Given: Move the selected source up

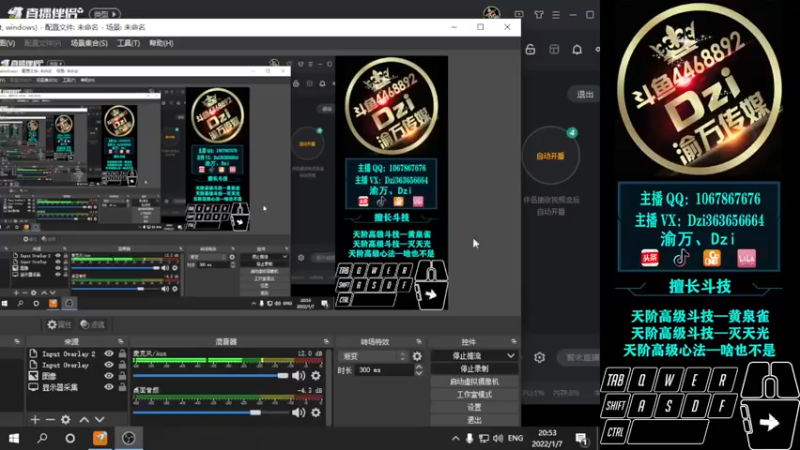Looking at the screenshot, I should (84, 419).
